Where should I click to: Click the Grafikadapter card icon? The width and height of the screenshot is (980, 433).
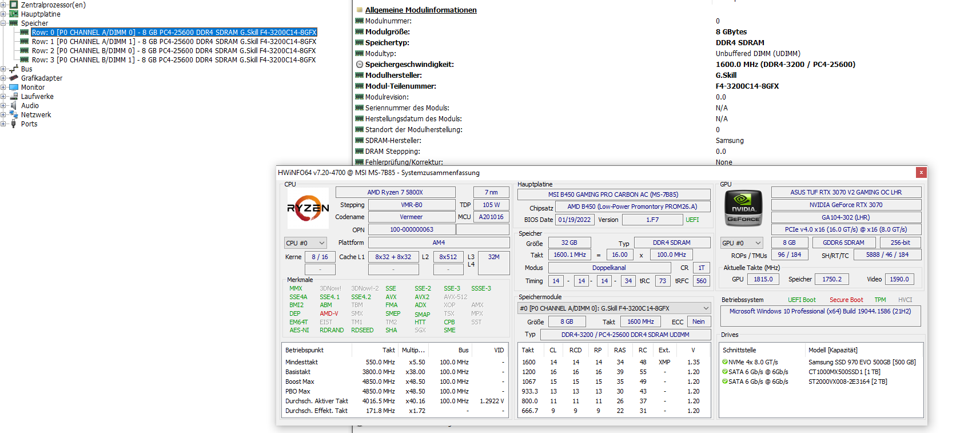(14, 78)
